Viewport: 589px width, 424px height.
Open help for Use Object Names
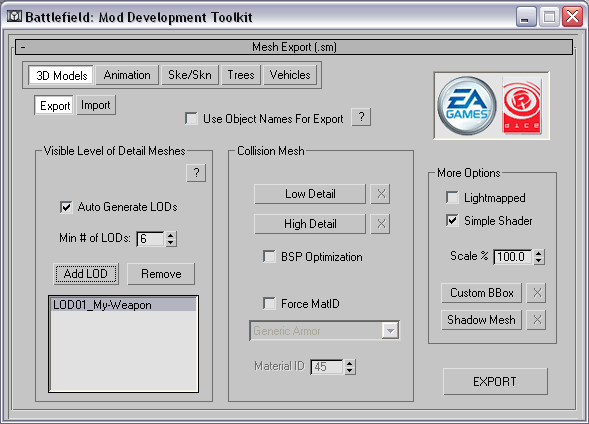tap(361, 117)
